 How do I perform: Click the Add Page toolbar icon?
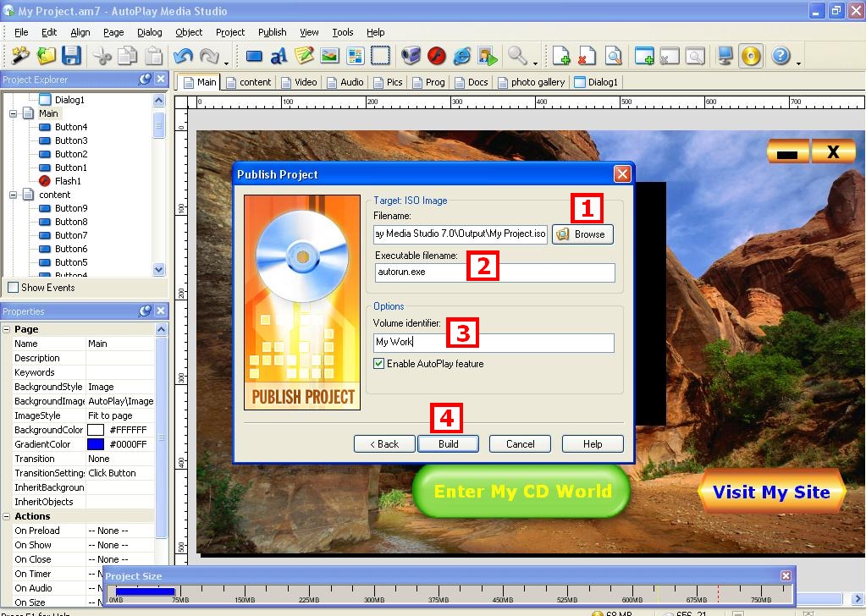tap(560, 57)
